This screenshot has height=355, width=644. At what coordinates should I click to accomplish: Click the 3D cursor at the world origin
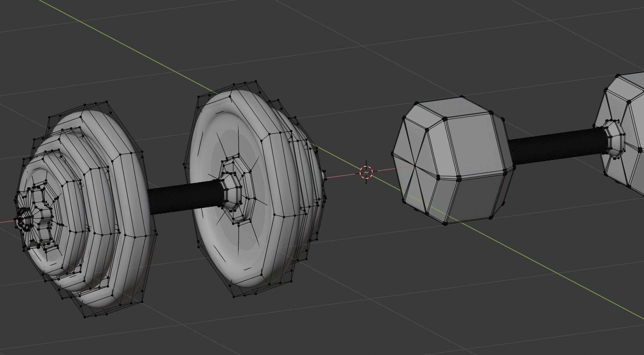point(366,172)
